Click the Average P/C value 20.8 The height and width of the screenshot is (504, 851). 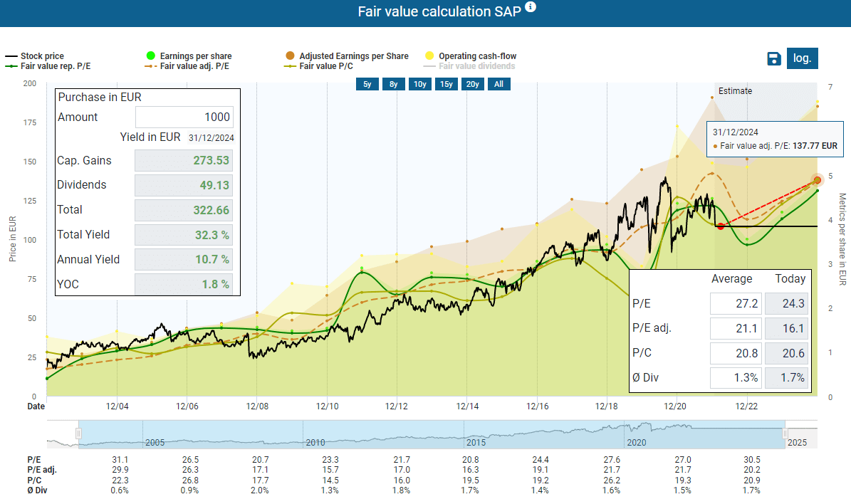[736, 353]
